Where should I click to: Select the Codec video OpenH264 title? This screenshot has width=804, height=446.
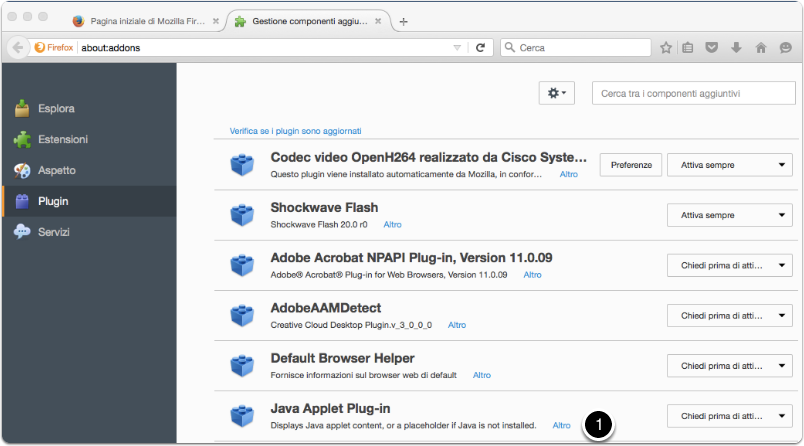(429, 157)
